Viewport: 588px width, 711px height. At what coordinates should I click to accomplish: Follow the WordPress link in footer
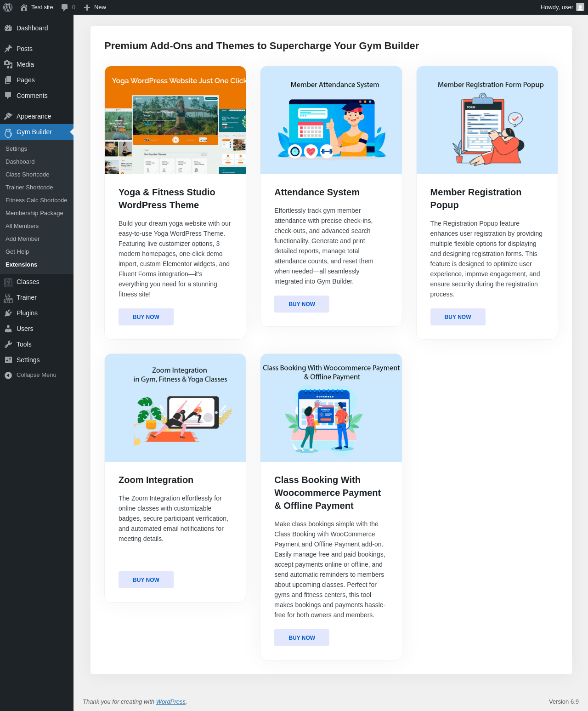point(171,702)
